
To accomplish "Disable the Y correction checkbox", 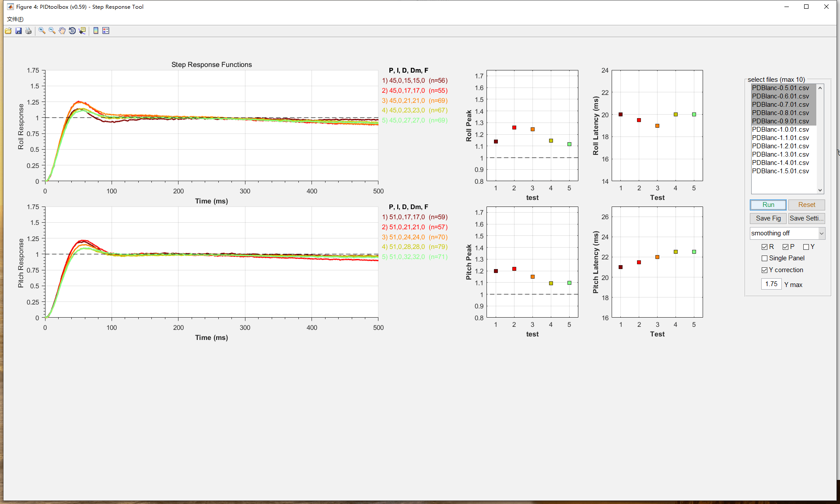I will click(765, 270).
